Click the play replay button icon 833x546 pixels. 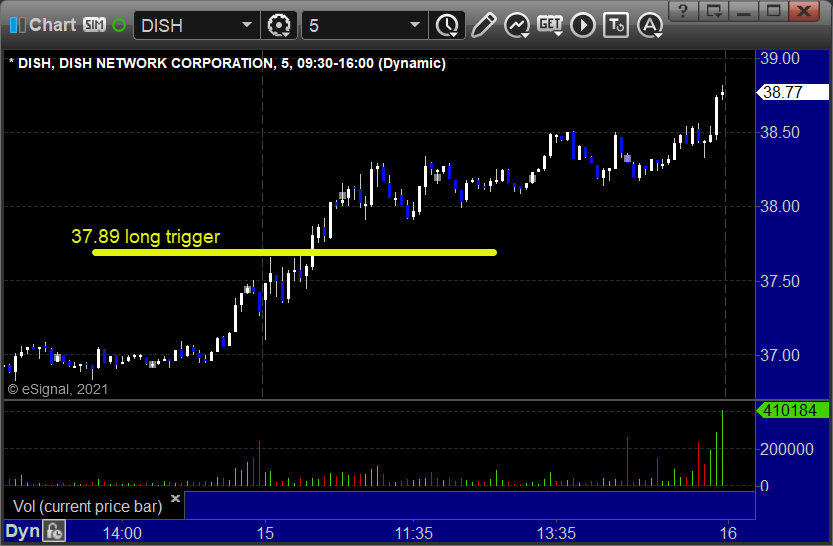tap(583, 25)
